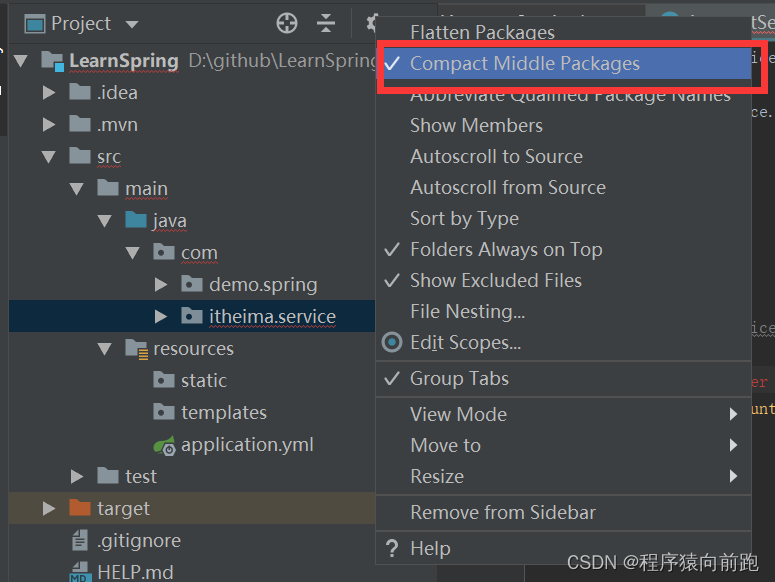Screen dimensions: 775x582
Task: Enable Show Members option
Action: [564, 125]
